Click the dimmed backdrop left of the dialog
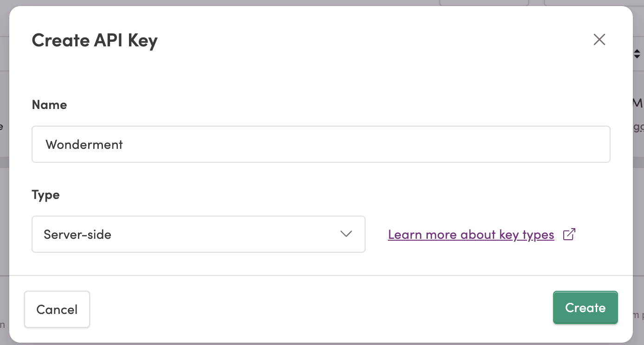This screenshot has height=345, width=644. [x=4, y=185]
